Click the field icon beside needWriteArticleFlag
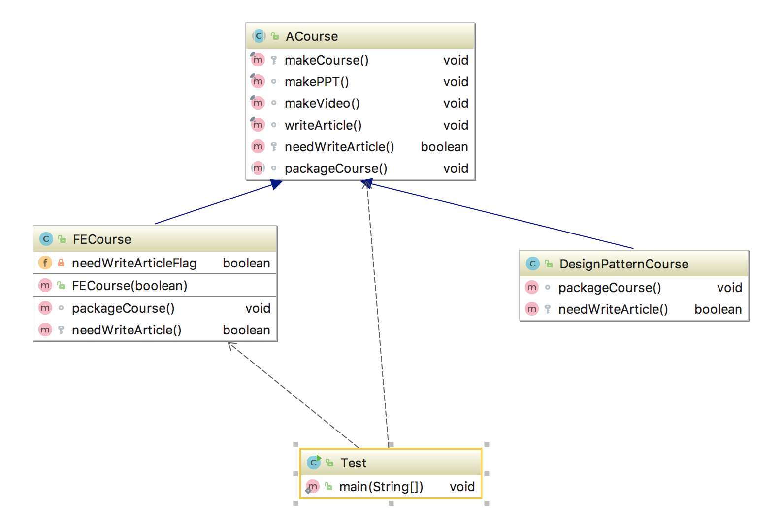The image size is (784, 532). [x=45, y=263]
